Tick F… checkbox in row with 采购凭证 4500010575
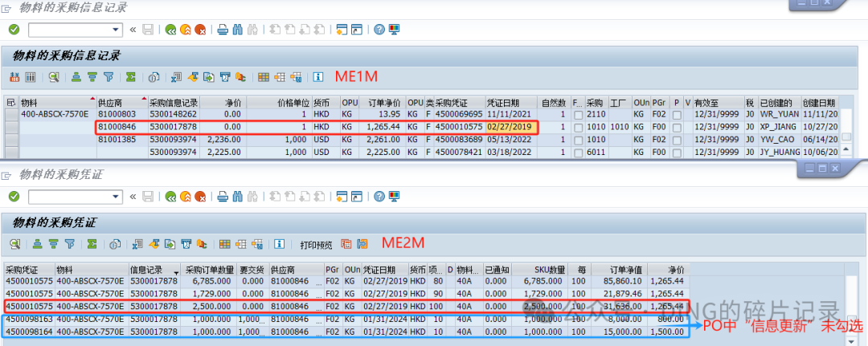 (578, 127)
